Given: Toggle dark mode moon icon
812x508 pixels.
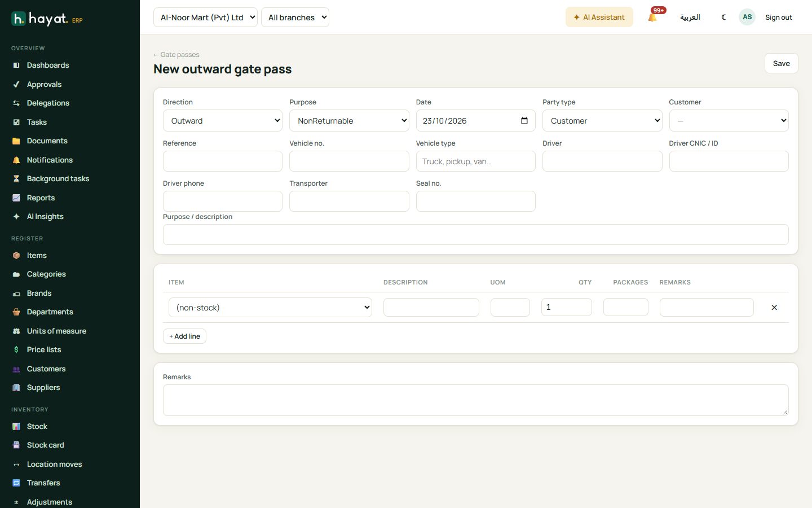Looking at the screenshot, I should point(724,17).
